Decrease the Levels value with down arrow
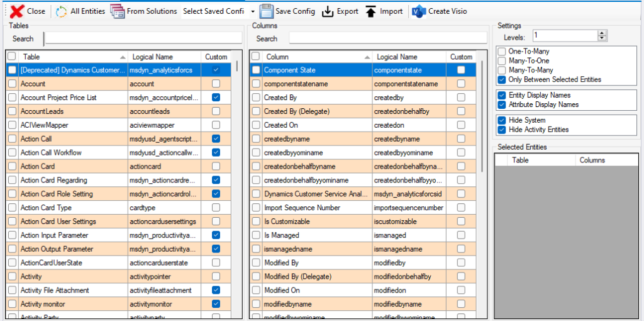The width and height of the screenshot is (644, 321). point(602,38)
